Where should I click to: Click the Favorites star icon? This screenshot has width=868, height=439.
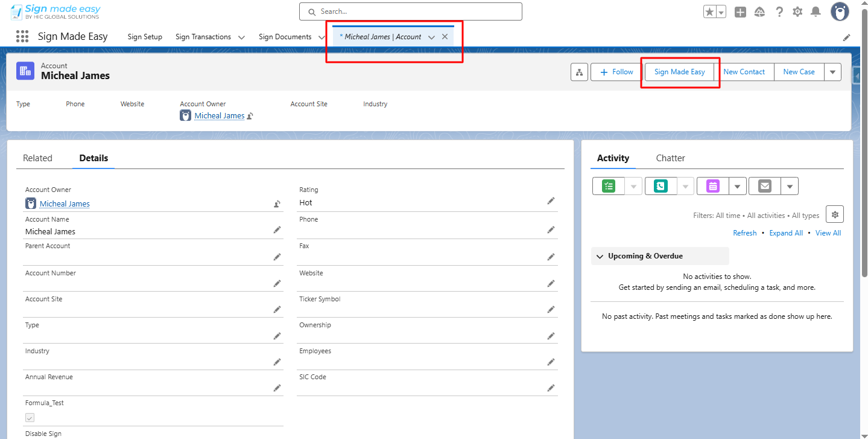[x=709, y=12]
